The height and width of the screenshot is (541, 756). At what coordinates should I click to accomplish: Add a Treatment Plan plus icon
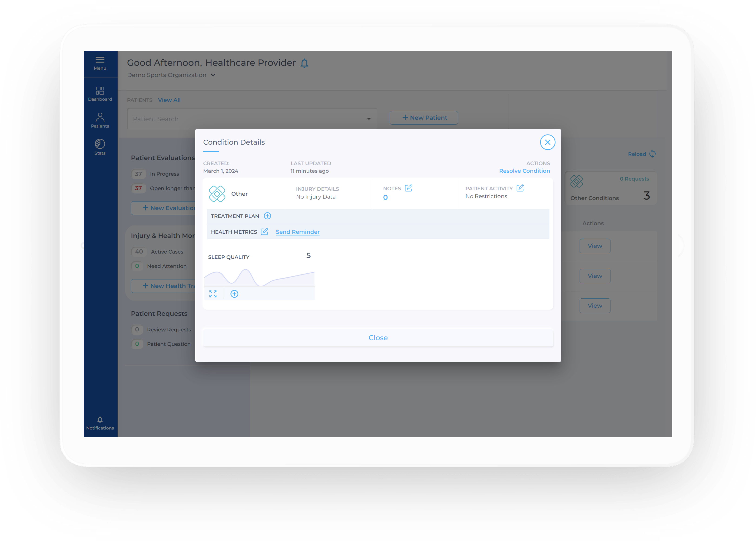[267, 216]
